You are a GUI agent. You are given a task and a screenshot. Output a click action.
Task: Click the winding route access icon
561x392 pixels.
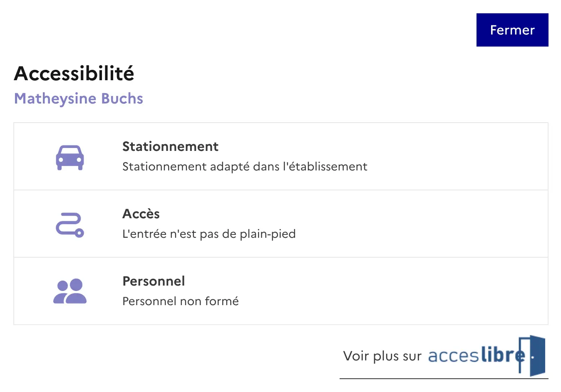[x=70, y=225]
